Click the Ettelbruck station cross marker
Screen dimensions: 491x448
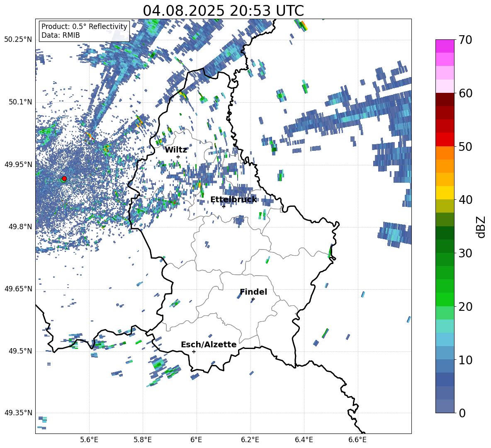224,206
